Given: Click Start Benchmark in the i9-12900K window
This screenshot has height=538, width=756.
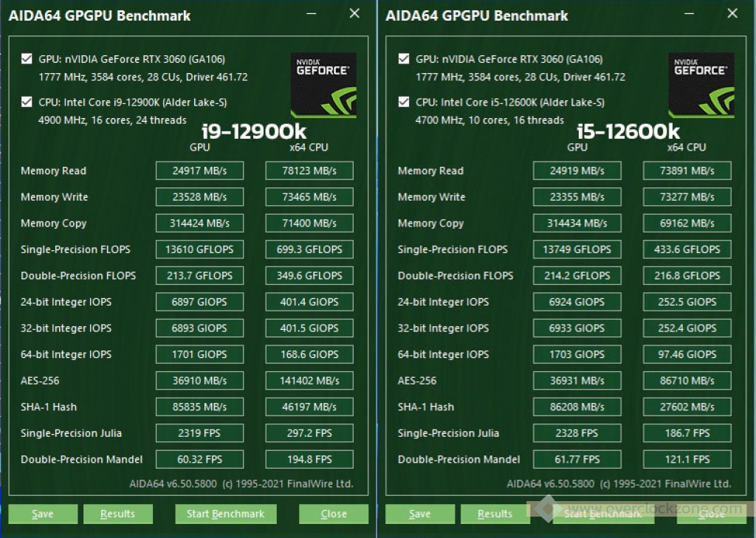Looking at the screenshot, I should tap(226, 514).
